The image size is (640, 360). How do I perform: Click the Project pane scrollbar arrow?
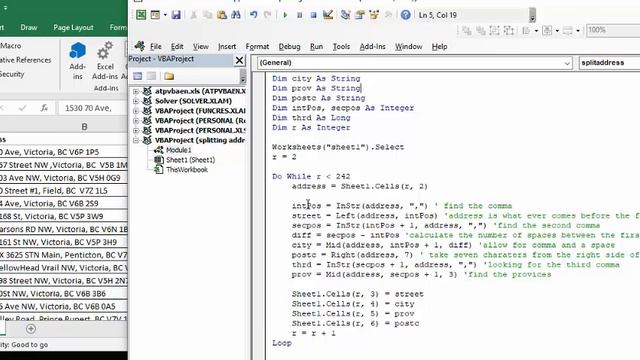click(243, 76)
